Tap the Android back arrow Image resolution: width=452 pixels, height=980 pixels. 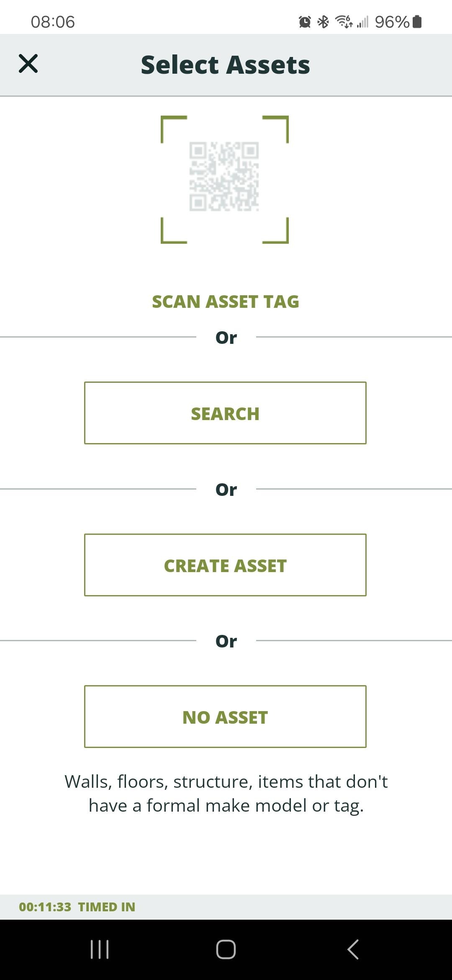[x=353, y=949]
